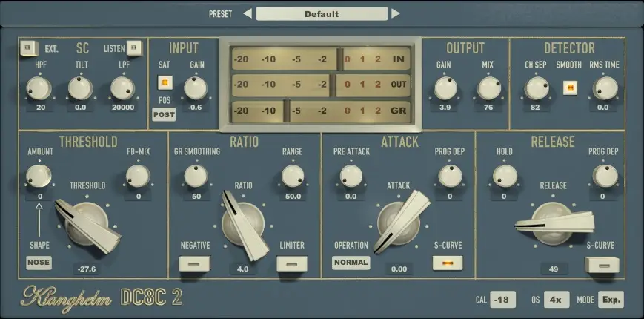Click the attack value 0.00

399,270
